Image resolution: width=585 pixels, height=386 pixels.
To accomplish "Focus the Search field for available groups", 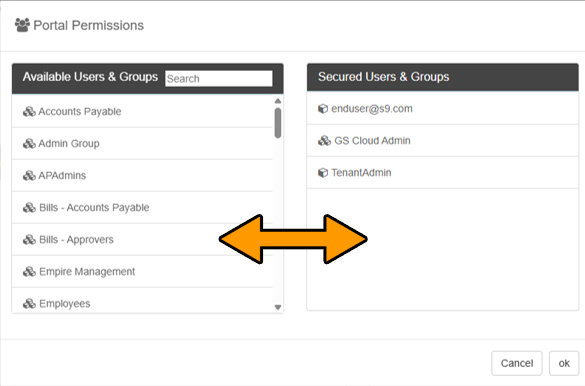I will [x=219, y=79].
